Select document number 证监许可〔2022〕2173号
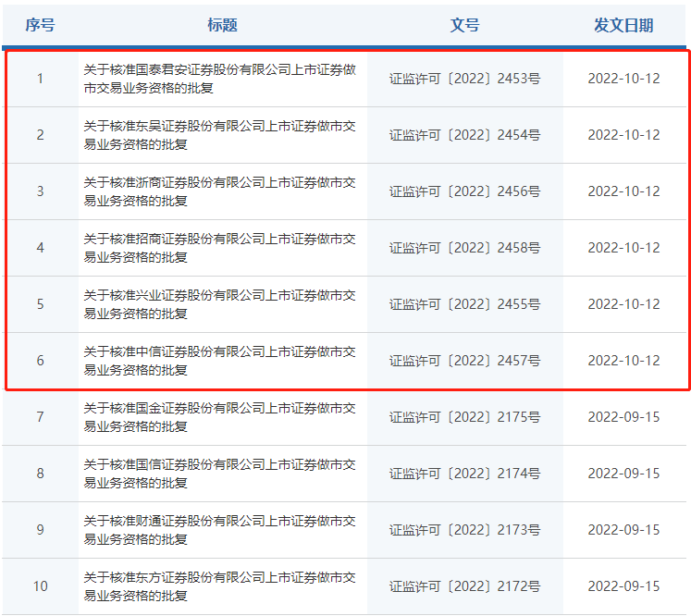This screenshot has width=691, height=616. (465, 530)
